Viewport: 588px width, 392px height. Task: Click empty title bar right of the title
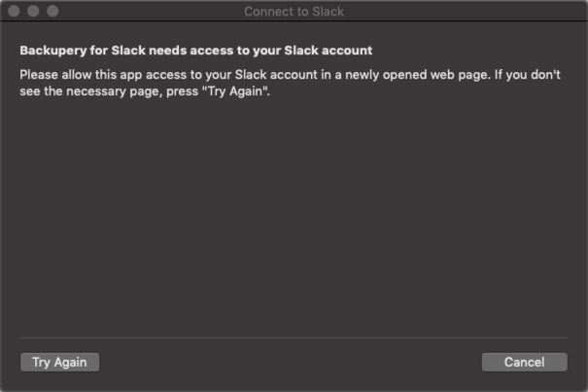[467, 12]
